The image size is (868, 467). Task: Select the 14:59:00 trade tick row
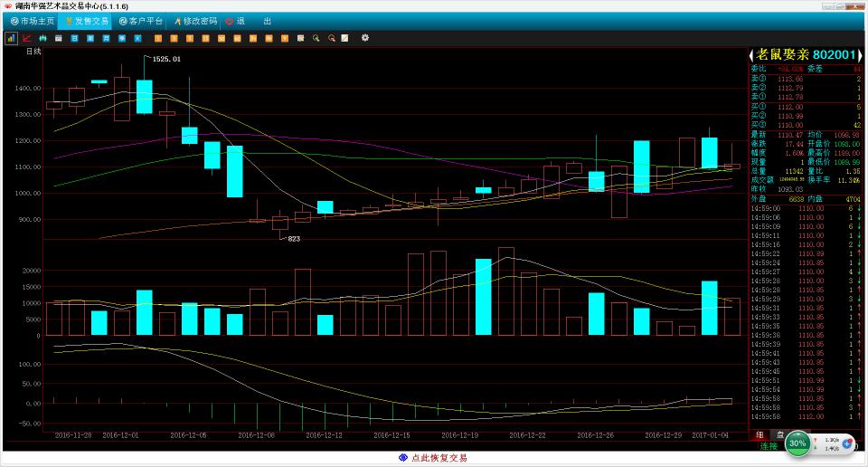(806, 208)
